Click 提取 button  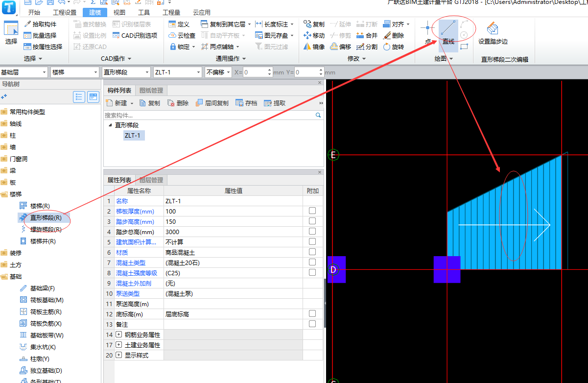tap(275, 103)
